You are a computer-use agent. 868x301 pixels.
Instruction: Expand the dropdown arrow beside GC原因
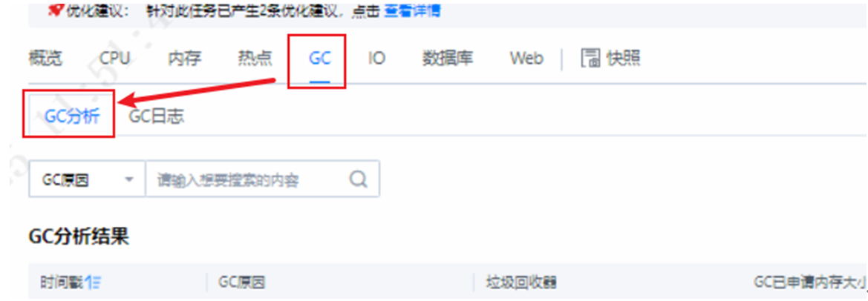[x=129, y=180]
